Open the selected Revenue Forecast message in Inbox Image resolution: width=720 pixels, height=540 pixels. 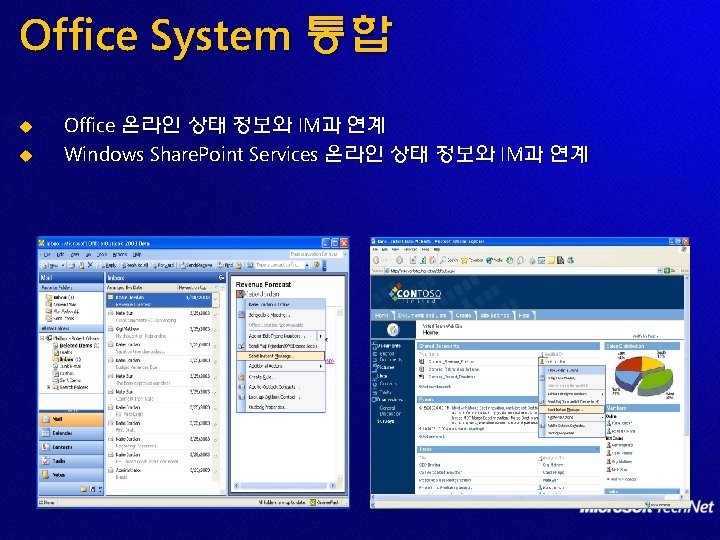click(159, 300)
